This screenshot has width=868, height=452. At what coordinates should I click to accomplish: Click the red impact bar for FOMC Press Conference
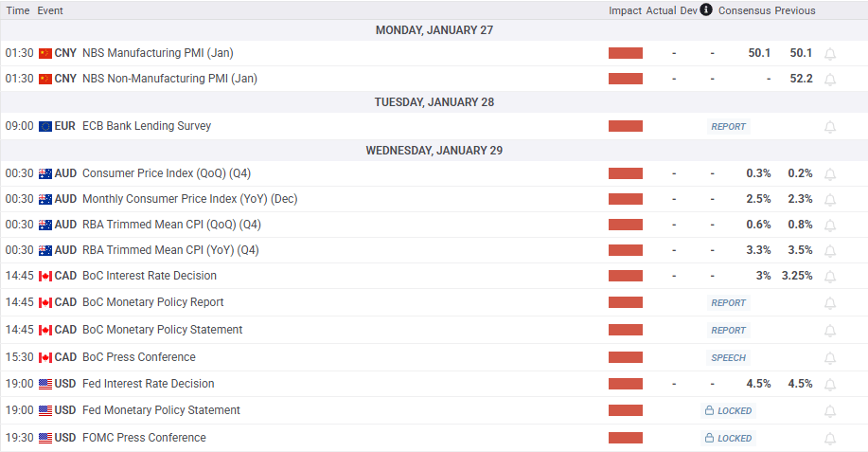(x=625, y=438)
